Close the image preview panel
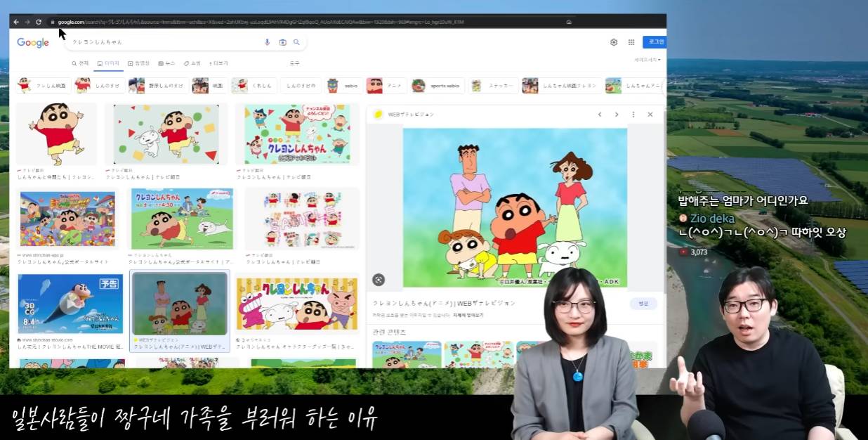 click(650, 115)
